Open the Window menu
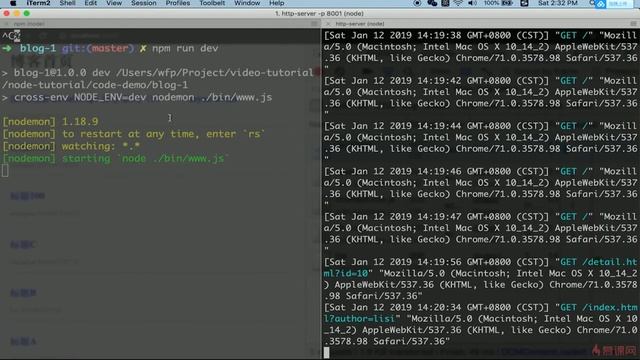The image size is (640, 360). tap(247, 3)
